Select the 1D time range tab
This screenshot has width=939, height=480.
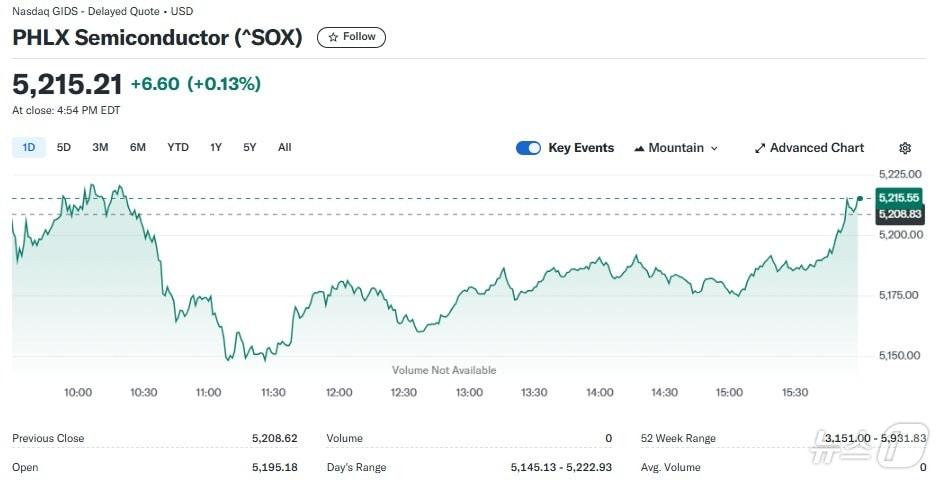click(29, 147)
